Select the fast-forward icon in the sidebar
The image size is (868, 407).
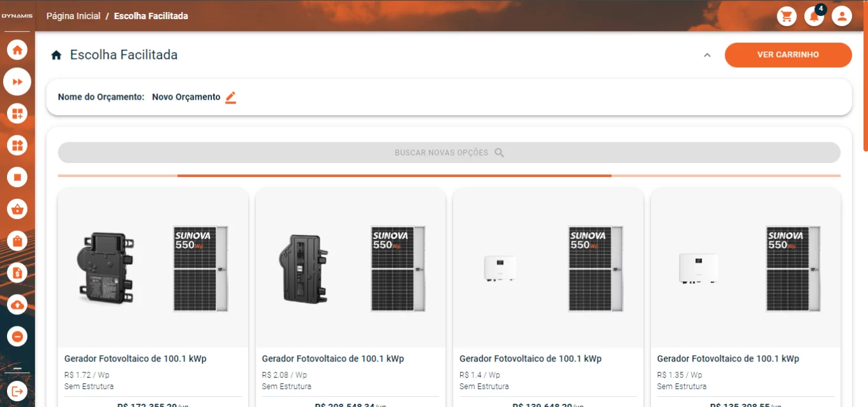tap(17, 82)
